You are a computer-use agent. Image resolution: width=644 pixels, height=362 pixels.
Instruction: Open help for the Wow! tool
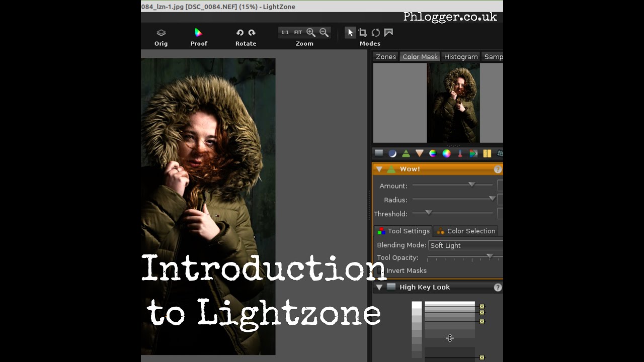(x=498, y=169)
